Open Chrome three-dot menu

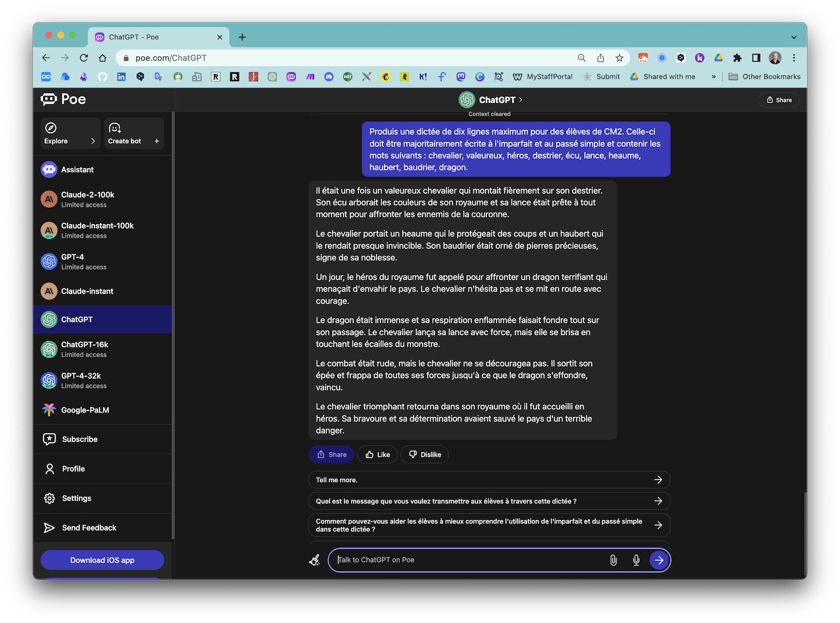click(794, 58)
